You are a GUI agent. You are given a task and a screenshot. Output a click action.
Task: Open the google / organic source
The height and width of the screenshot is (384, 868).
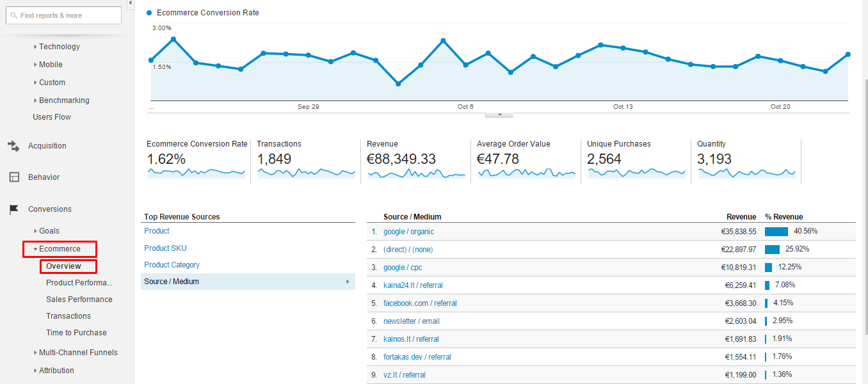click(x=408, y=232)
